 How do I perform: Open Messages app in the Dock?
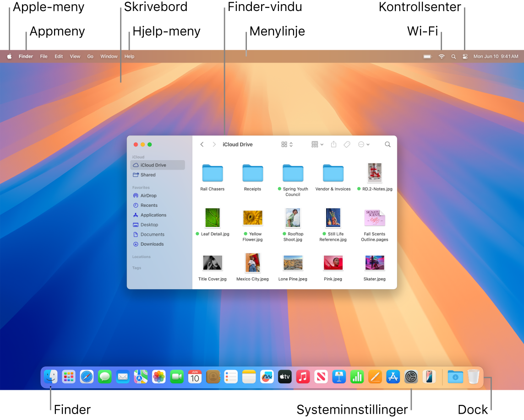tap(105, 377)
